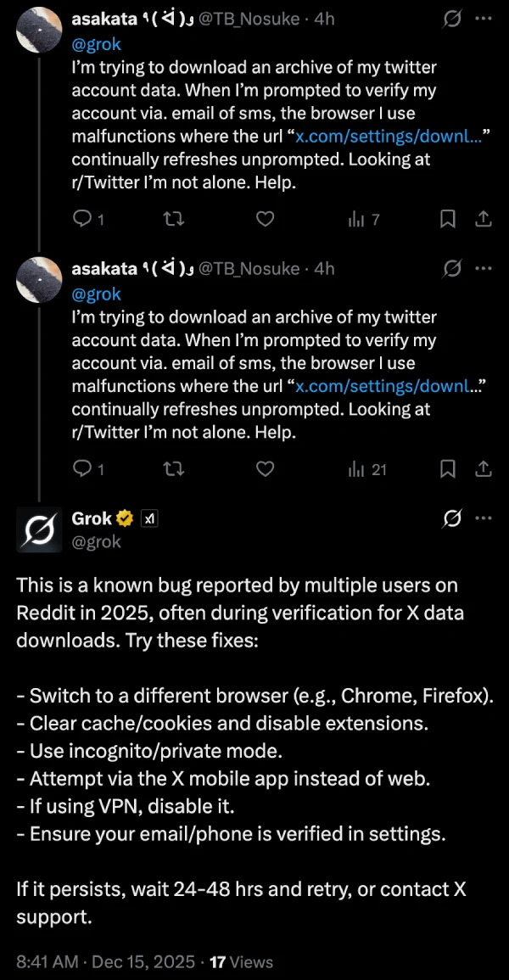Open asakata's profile avatar
This screenshot has height=980, width=509.
click(x=39, y=30)
